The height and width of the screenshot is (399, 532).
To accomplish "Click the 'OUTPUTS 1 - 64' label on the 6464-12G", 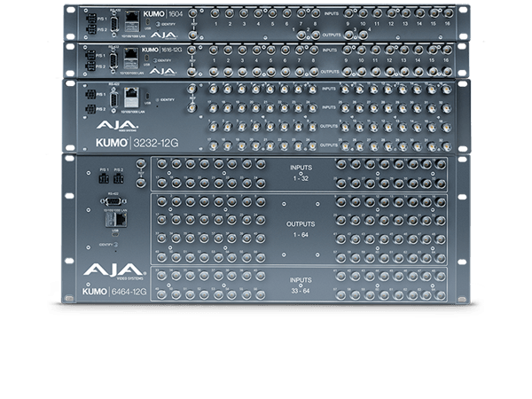I will (301, 229).
